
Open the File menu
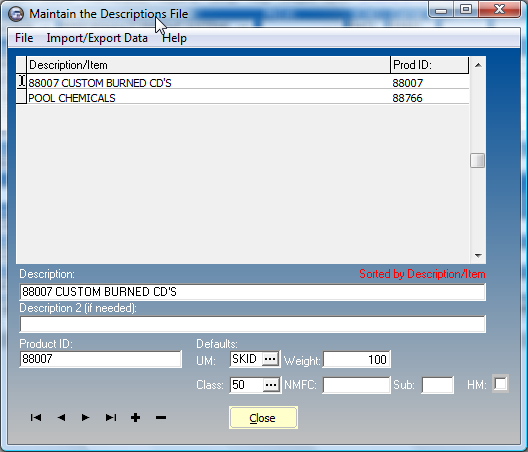pyautogui.click(x=24, y=38)
